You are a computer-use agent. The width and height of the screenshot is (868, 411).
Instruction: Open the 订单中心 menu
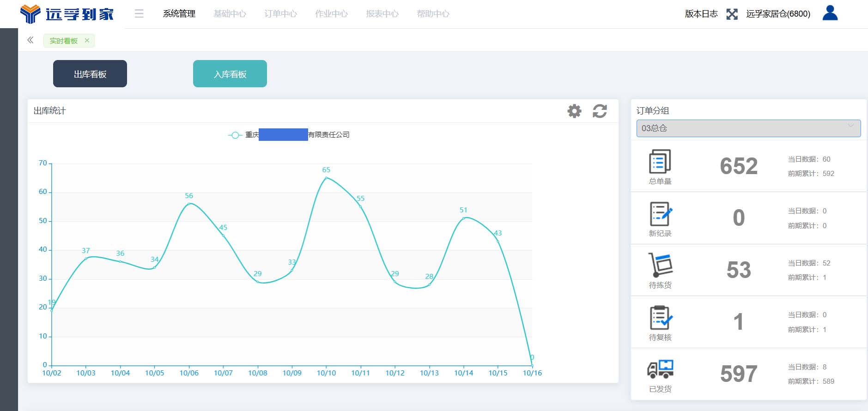coord(280,14)
